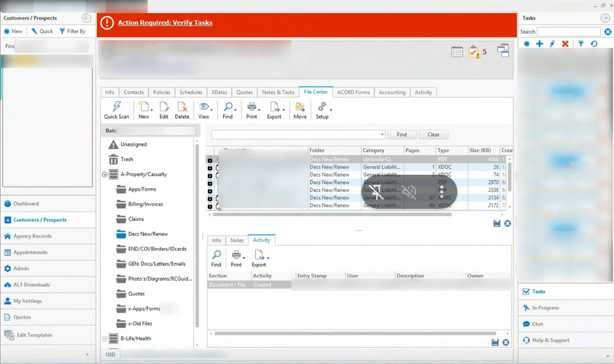The image size is (614, 364).
Task: Open Help & Support in right panel
Action: [x=566, y=340]
